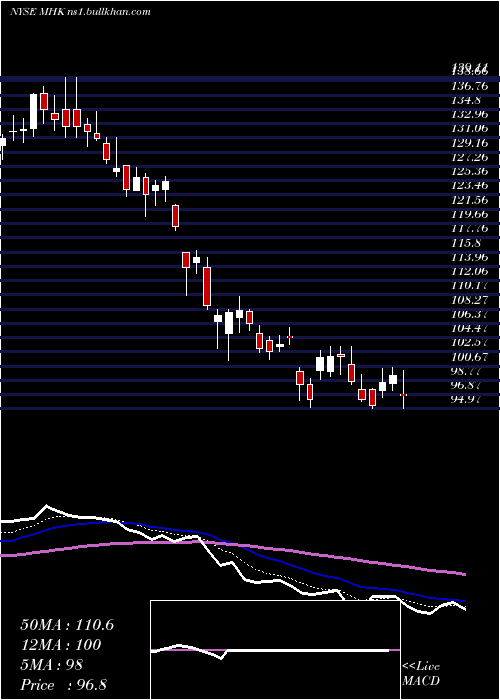The height and width of the screenshot is (700, 500).
Task: Select the 129.16 price axis label
Action: (470, 143)
